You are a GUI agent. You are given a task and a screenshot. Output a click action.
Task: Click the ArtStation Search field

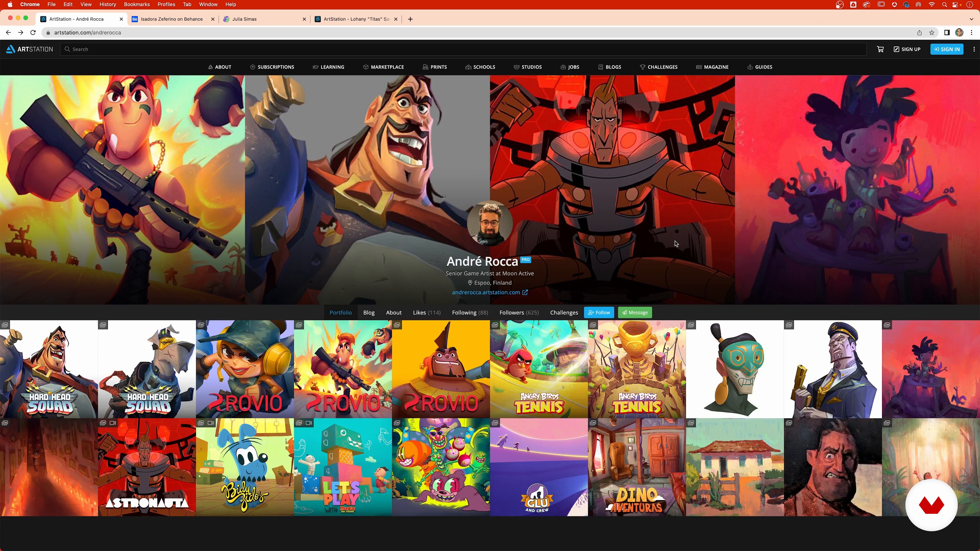463,49
